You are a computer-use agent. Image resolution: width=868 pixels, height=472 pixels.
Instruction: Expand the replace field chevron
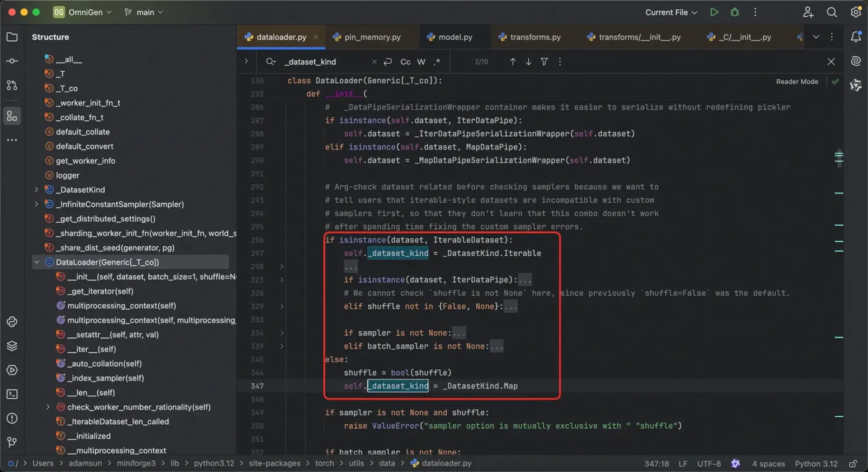[x=246, y=61]
